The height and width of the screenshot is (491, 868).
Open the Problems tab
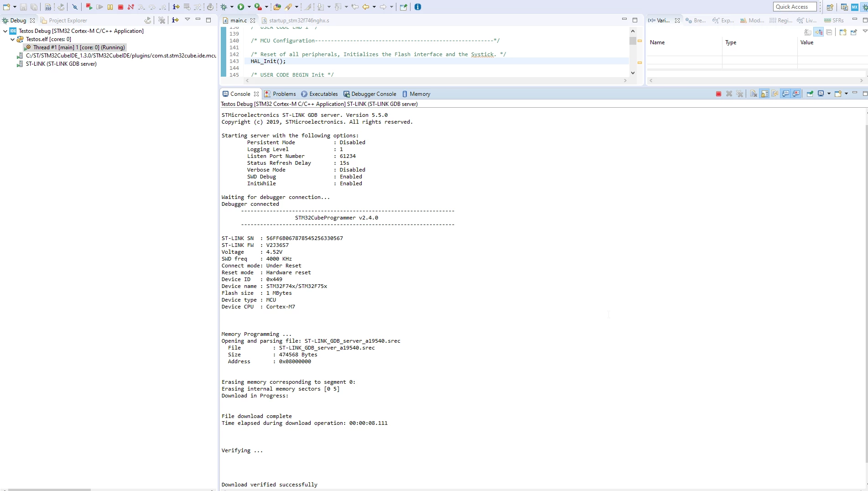[280, 94]
